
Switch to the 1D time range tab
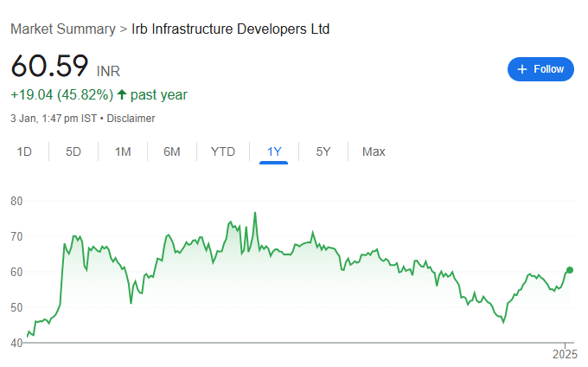[24, 151]
